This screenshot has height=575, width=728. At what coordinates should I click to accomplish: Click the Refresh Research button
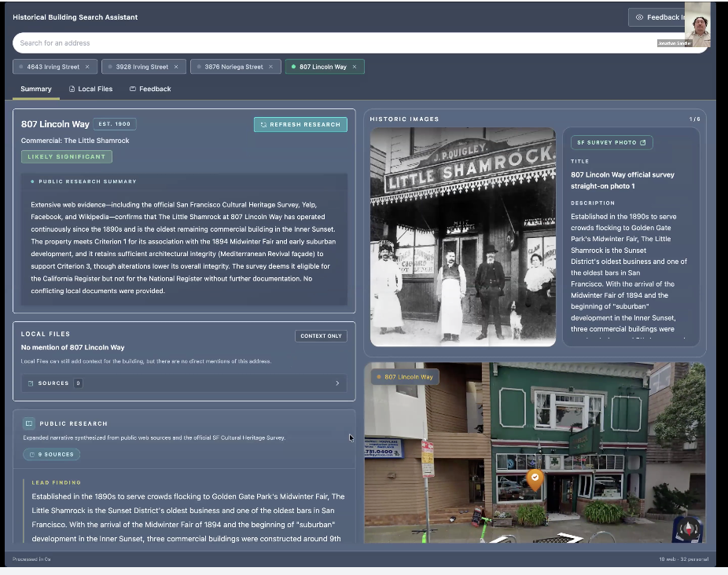pyautogui.click(x=300, y=124)
